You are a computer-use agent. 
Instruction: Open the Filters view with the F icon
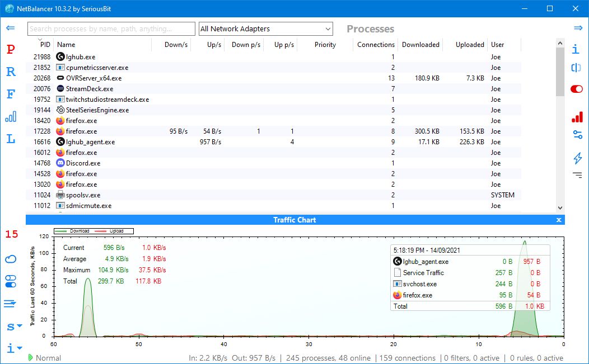click(x=10, y=94)
